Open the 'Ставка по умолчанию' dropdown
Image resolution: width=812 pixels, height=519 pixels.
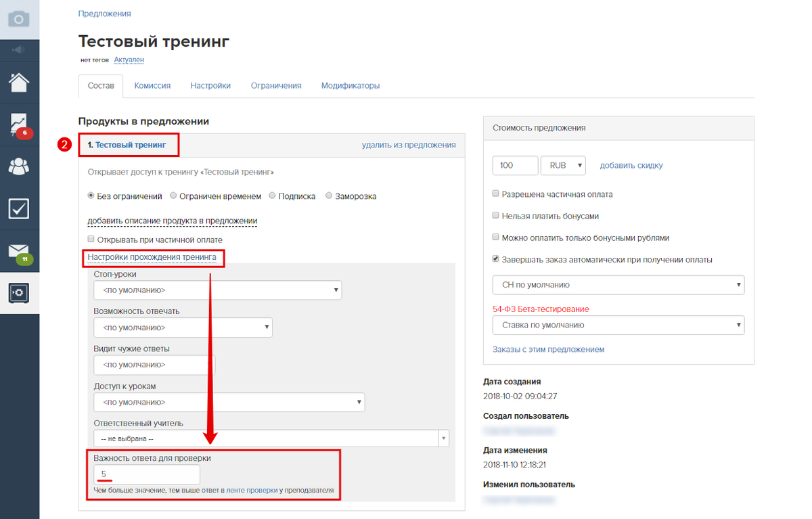618,325
